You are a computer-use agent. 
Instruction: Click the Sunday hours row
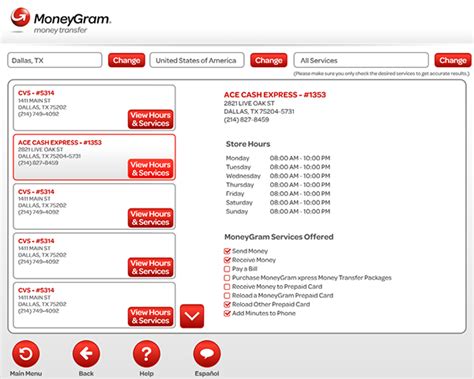[x=278, y=211]
